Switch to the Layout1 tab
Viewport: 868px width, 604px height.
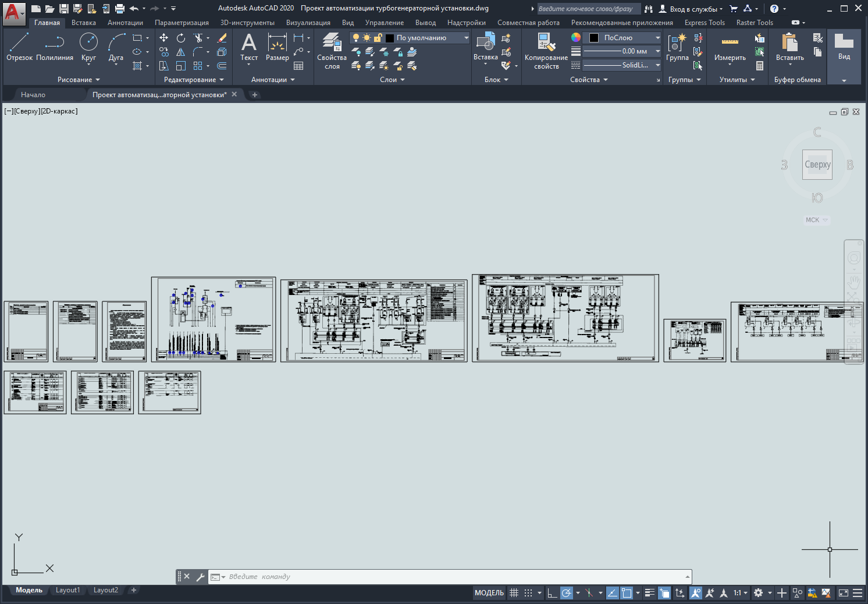(x=68, y=590)
